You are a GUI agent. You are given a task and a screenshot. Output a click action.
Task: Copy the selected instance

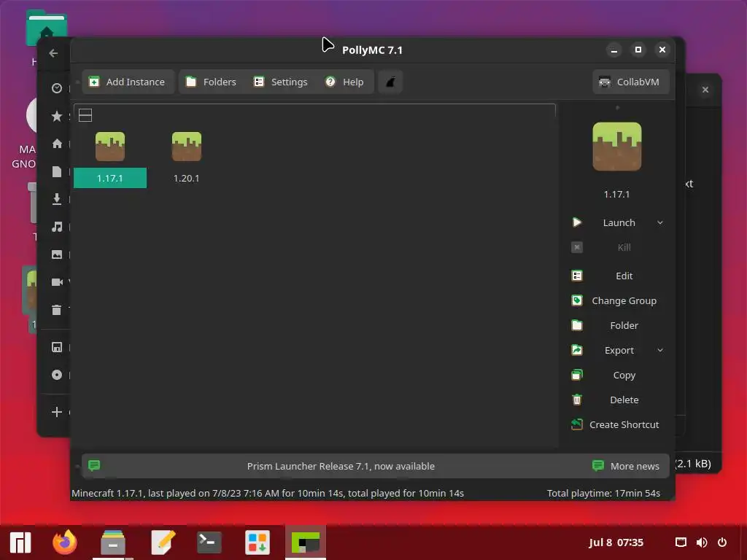click(617, 376)
